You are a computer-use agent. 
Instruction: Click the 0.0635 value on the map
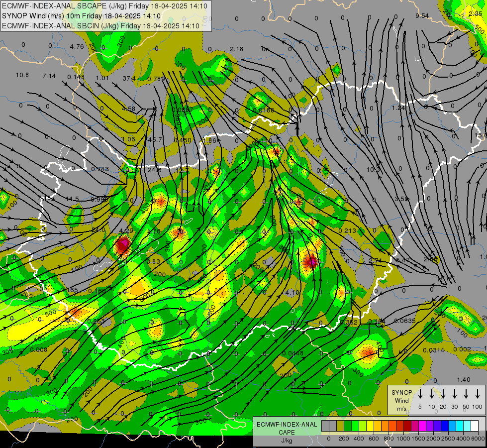405,321
